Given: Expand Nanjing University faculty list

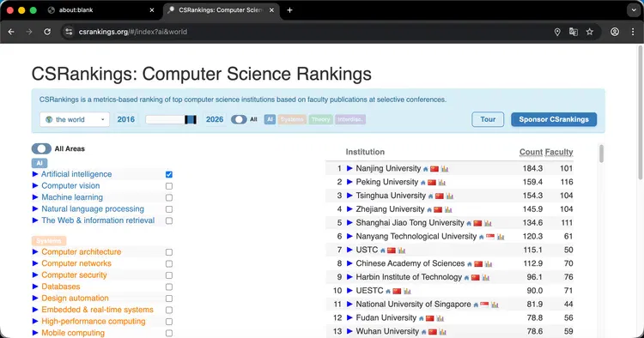Looking at the screenshot, I should (x=349, y=168).
